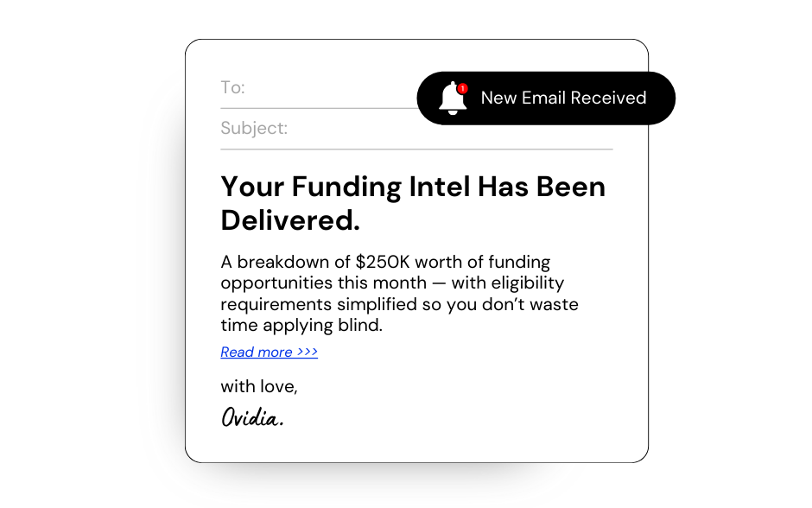Click the black notification pill's left edge
This screenshot has width=812, height=508.
point(423,98)
